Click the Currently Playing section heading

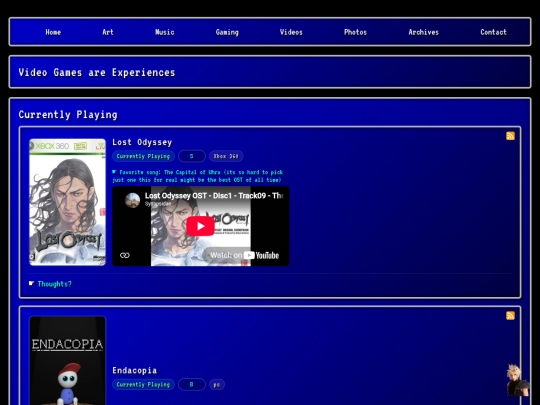[x=68, y=115]
